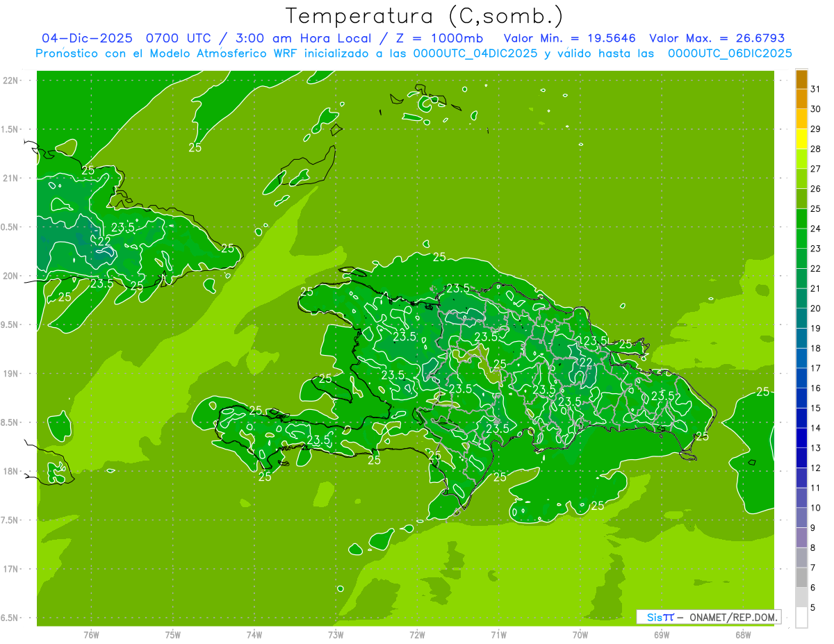
Task: Click the '75W' longitude label
Action: pos(173,635)
